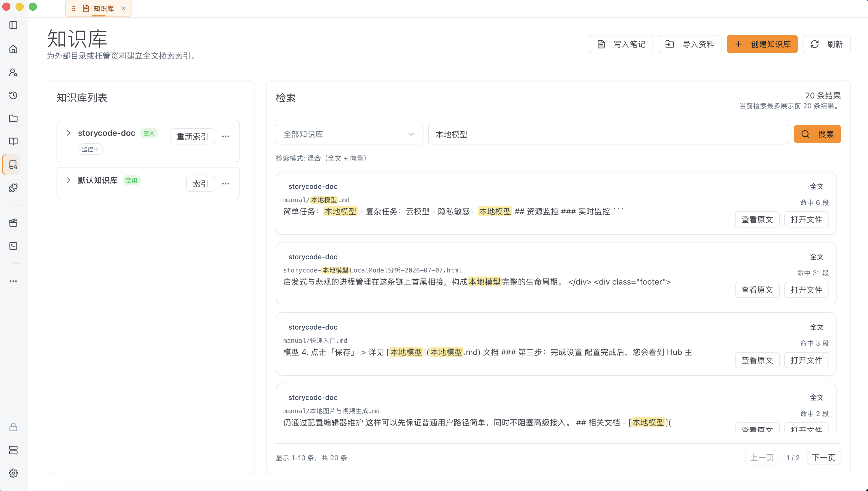Open the 全部知识库 dropdown

tap(349, 134)
